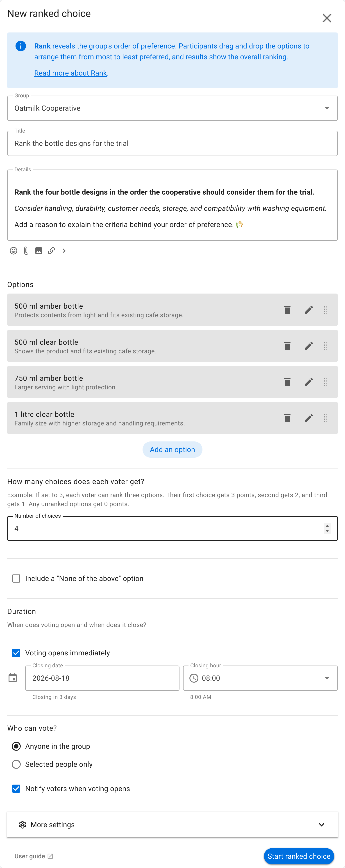Grab the drag handle of 1 litre clear bottle
This screenshot has width=345, height=868.
(x=325, y=418)
